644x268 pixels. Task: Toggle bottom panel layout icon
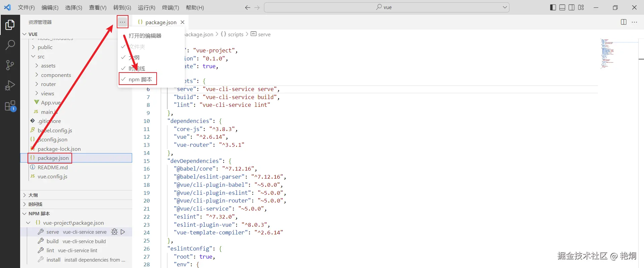[562, 7]
